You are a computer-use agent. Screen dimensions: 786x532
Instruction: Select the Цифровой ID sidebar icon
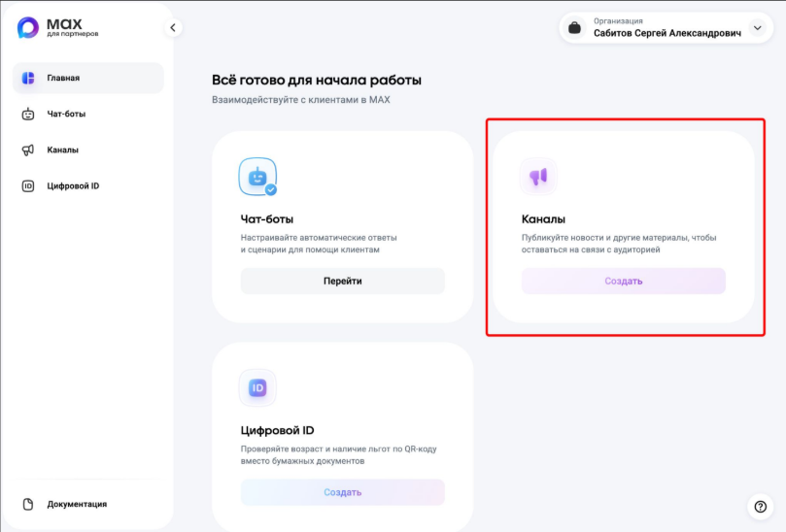pos(28,185)
